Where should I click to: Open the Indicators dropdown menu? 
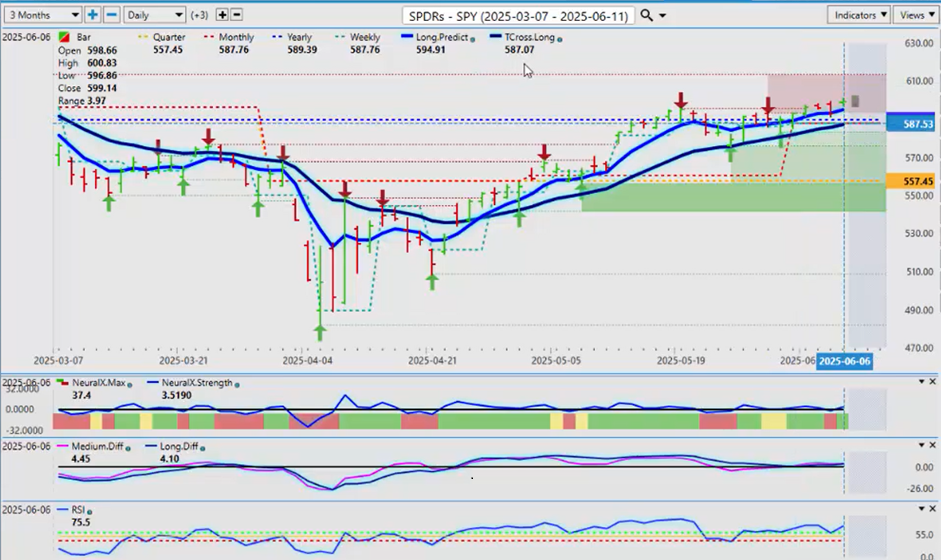click(x=860, y=15)
